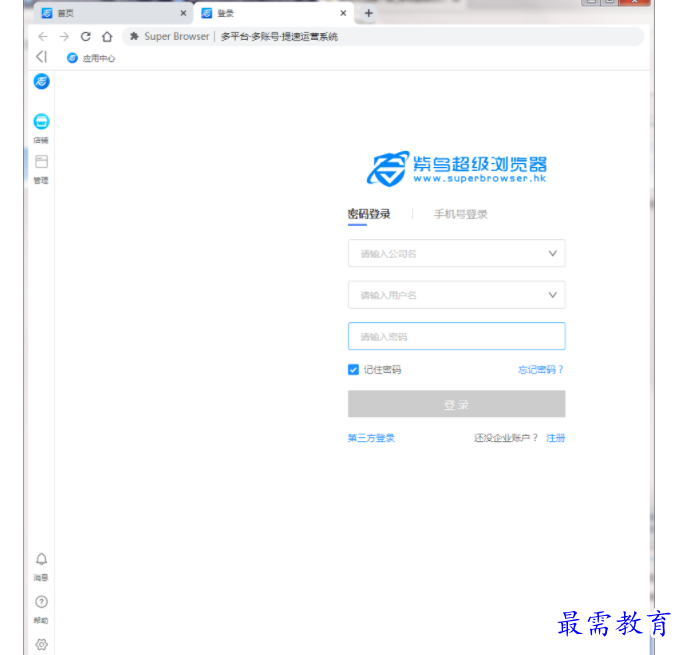Click the forward navigation arrow

click(64, 36)
